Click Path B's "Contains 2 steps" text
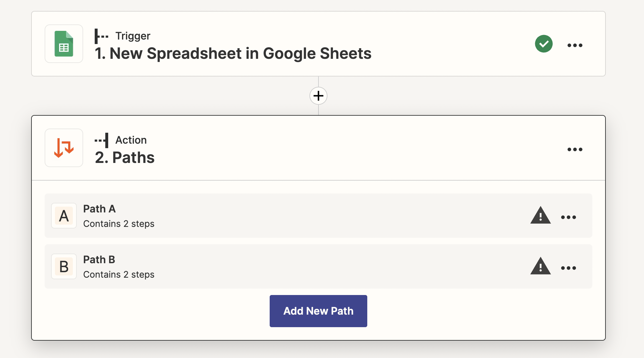 [119, 274]
